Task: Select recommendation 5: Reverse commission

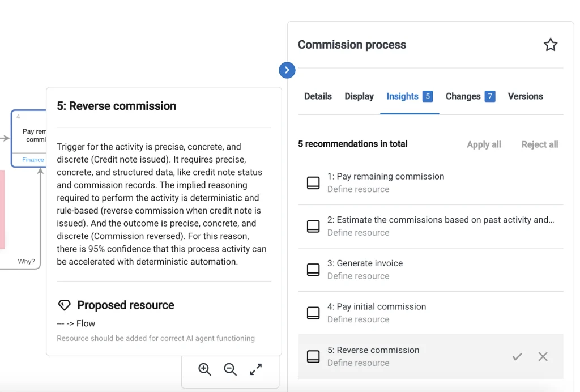Action: 430,356
